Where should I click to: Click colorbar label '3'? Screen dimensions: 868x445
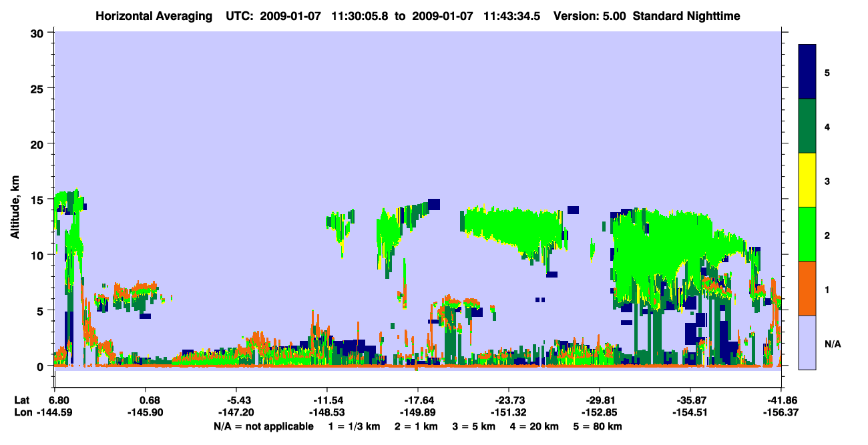pos(827,180)
